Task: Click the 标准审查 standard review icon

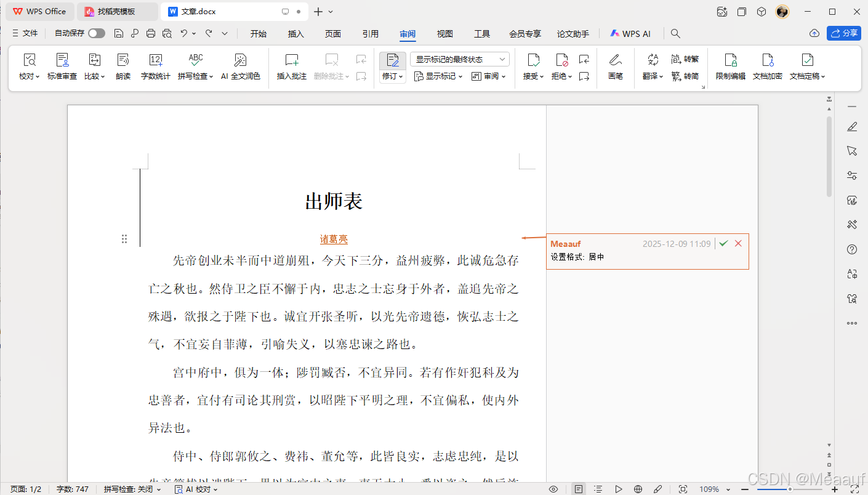Action: [x=62, y=60]
